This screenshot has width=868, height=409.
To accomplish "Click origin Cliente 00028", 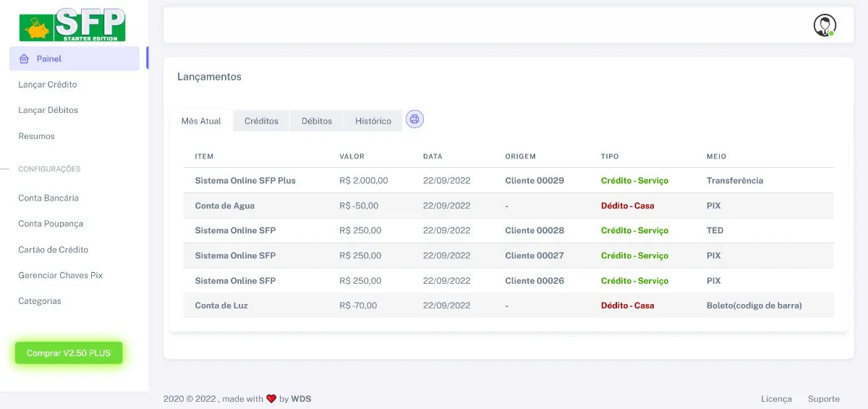I will (x=535, y=231).
